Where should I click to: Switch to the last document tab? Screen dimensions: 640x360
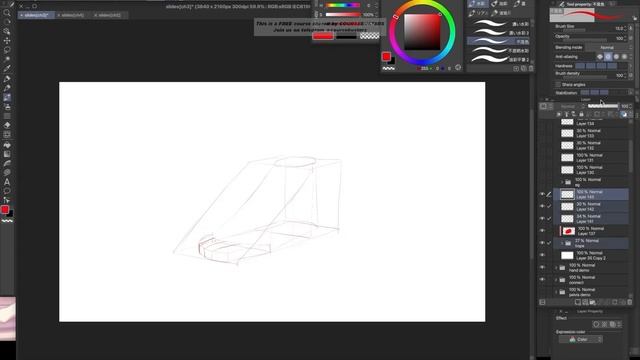(109, 15)
